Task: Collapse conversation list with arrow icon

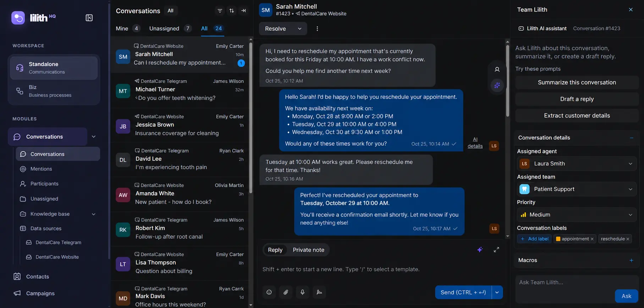Action: (243, 11)
